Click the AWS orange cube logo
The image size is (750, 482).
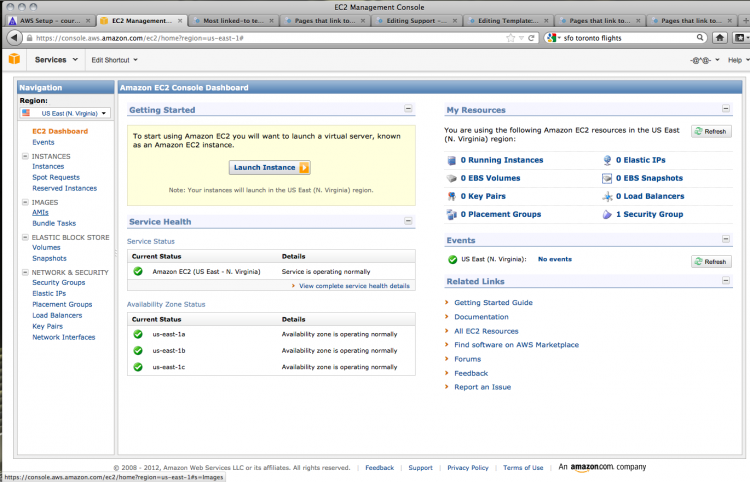coord(14,59)
